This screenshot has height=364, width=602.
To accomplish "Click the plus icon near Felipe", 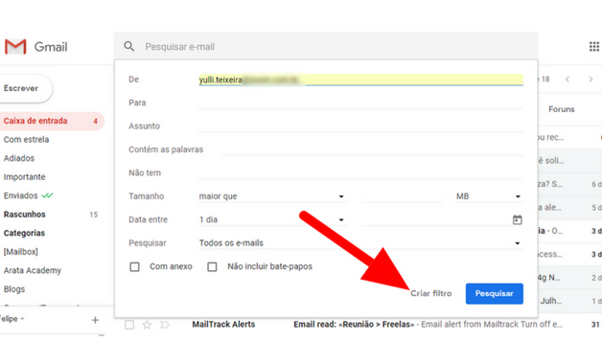I will pyautogui.click(x=95, y=320).
